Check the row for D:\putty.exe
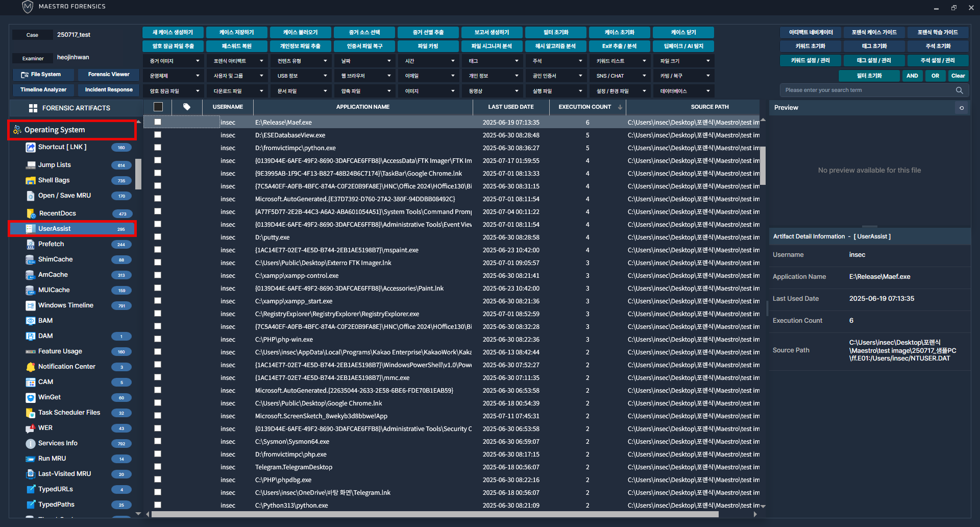 point(158,237)
